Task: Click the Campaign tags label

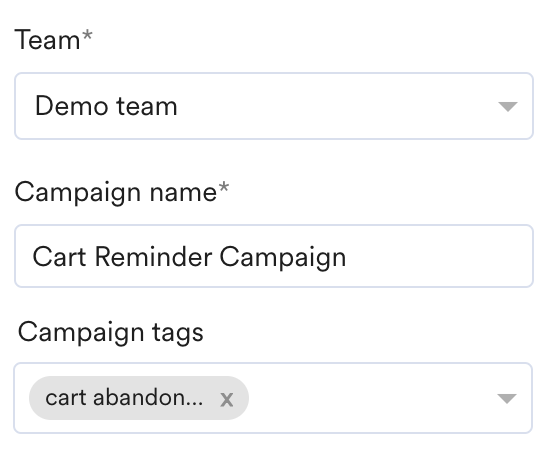Action: click(110, 332)
